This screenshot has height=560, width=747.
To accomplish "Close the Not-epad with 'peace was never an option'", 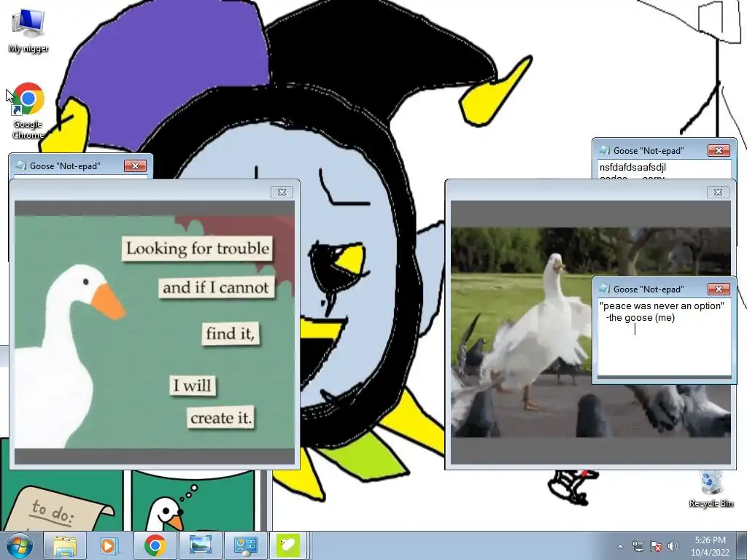I will pos(719,289).
